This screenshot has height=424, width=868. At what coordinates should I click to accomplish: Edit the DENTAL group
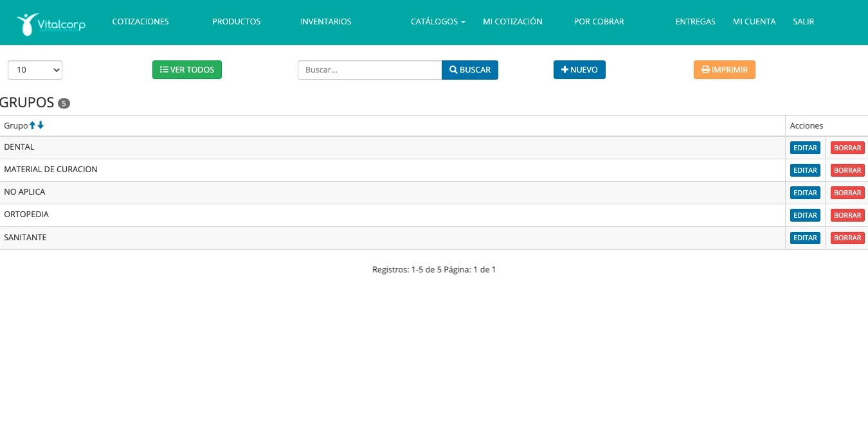point(805,148)
